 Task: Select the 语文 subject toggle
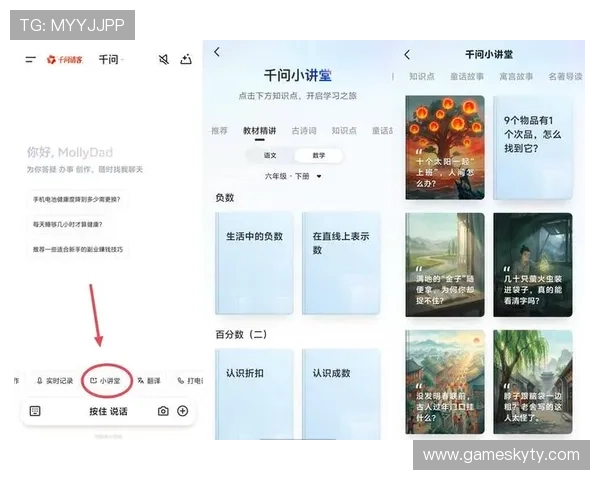(270, 155)
